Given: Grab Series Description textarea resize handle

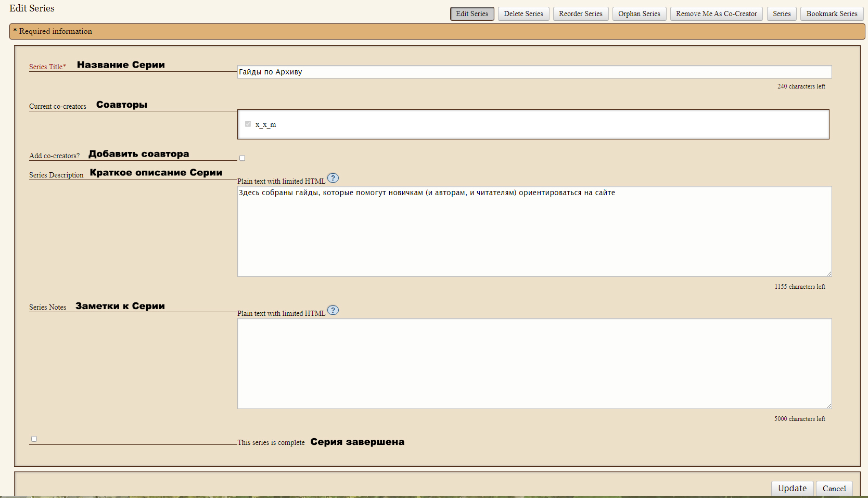Looking at the screenshot, I should 828,273.
